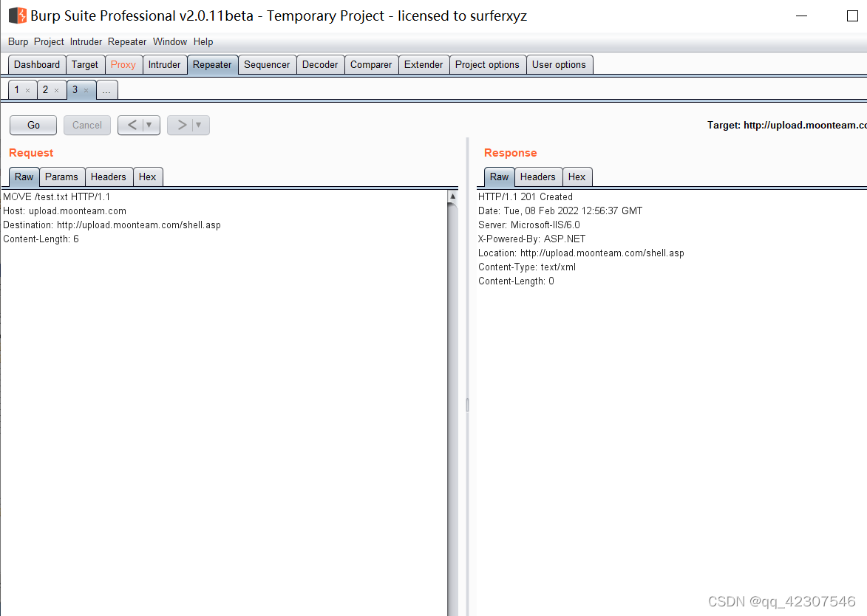Image resolution: width=867 pixels, height=616 pixels.
Task: Switch to the Sequencer tab
Action: pyautogui.click(x=267, y=65)
